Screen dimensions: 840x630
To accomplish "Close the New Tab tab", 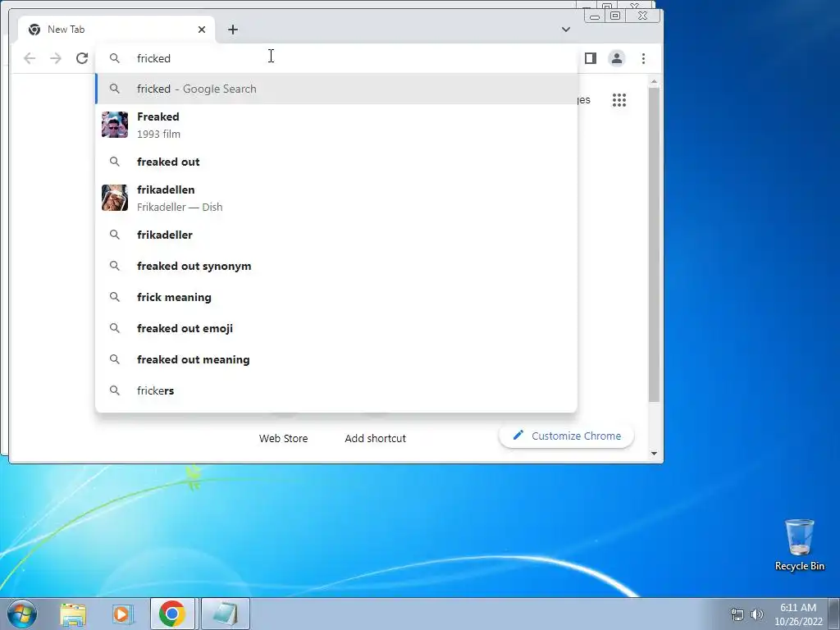I will [x=202, y=30].
